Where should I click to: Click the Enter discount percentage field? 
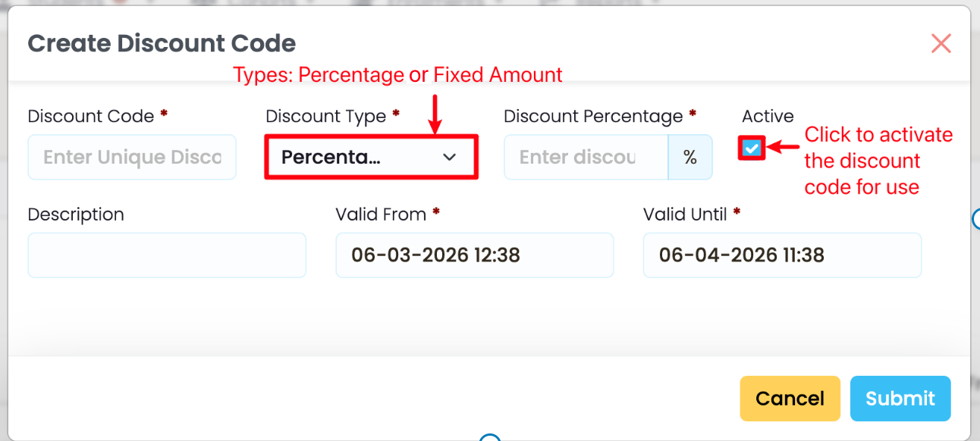coord(586,157)
